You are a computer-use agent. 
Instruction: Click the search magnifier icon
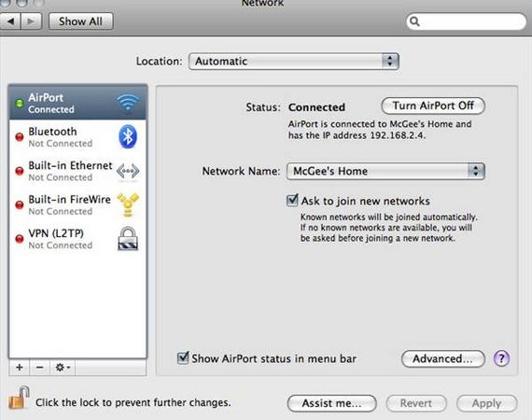coord(414,21)
